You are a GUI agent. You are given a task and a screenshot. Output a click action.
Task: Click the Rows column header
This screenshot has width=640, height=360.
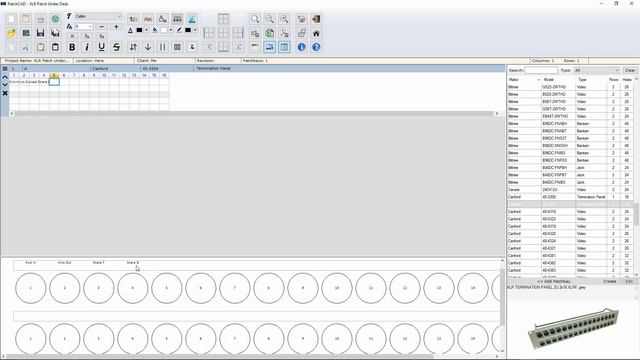(x=613, y=80)
